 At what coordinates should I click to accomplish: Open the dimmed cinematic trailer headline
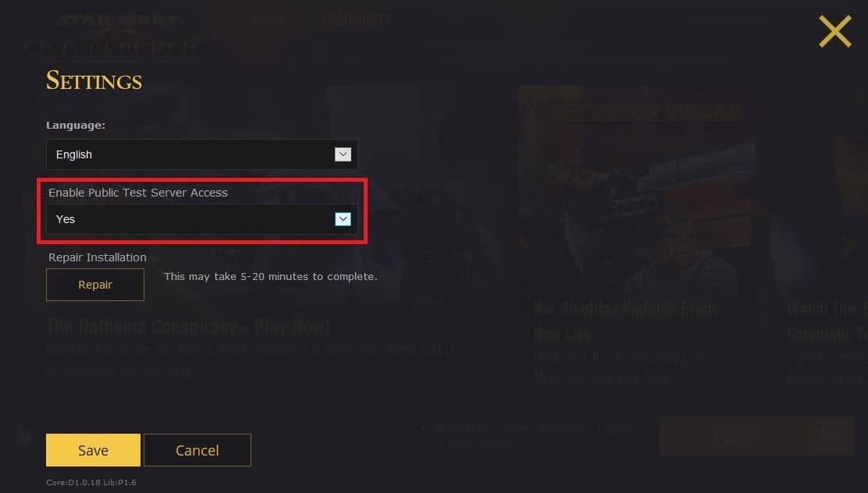pyautogui.click(x=827, y=321)
